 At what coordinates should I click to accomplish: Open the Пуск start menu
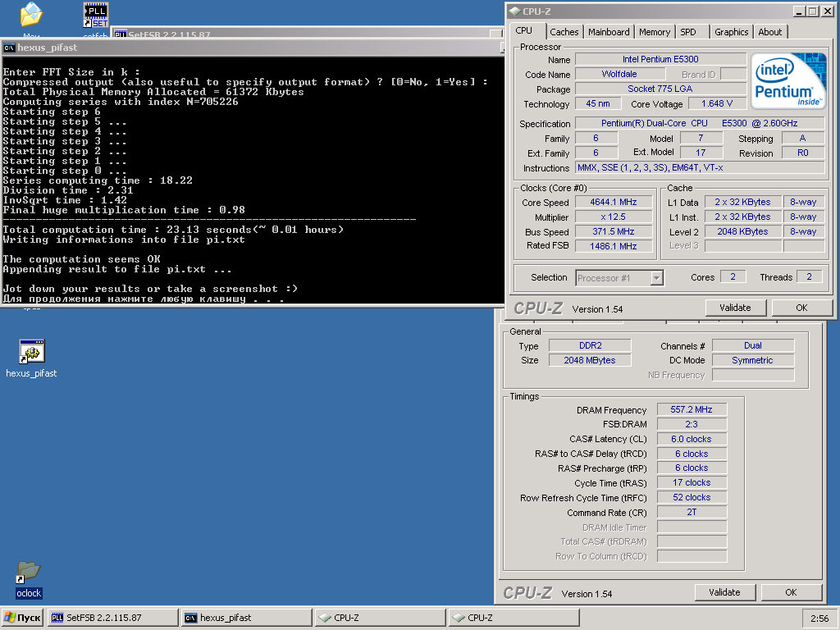tap(22, 618)
